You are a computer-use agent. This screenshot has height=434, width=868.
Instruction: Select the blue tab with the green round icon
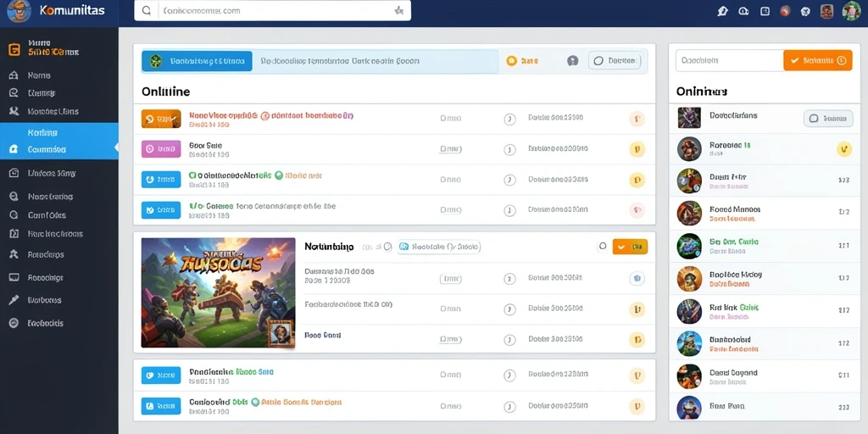click(197, 61)
